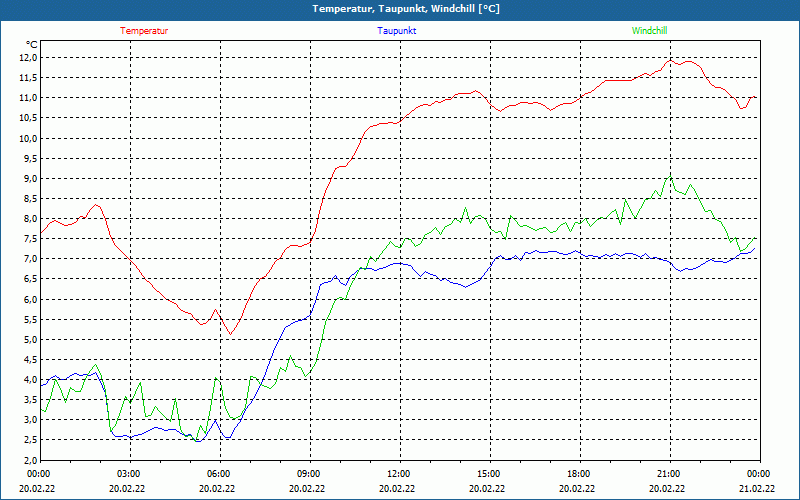
Task: Click the '20.02.22' date under '18:00'
Action: coord(577,488)
